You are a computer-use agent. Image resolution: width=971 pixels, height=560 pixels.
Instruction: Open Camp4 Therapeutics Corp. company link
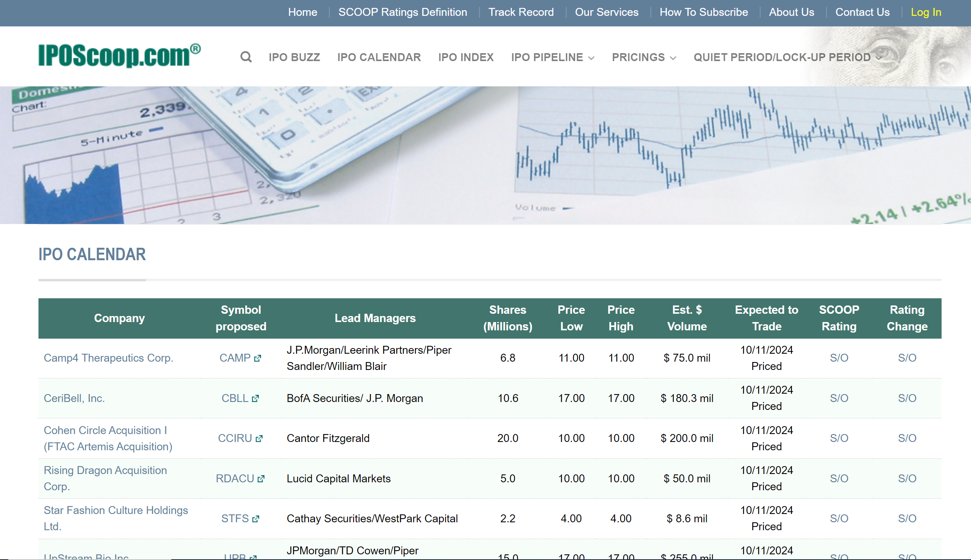pos(109,358)
